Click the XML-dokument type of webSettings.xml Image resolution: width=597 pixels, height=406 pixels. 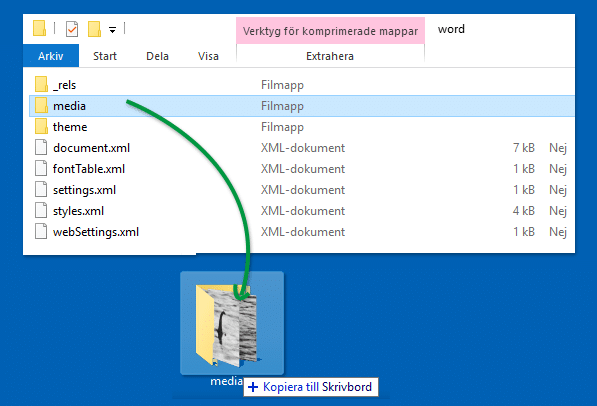coord(303,232)
